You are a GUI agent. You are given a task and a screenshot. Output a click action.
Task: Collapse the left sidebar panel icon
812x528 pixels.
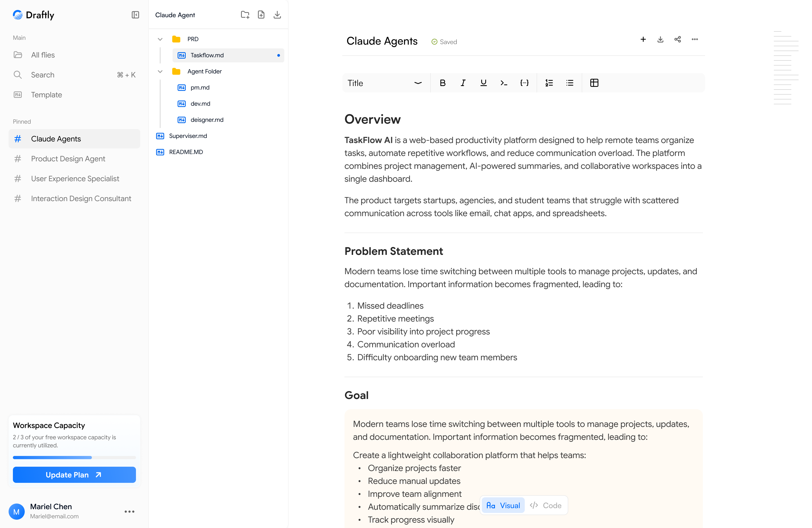(x=135, y=15)
